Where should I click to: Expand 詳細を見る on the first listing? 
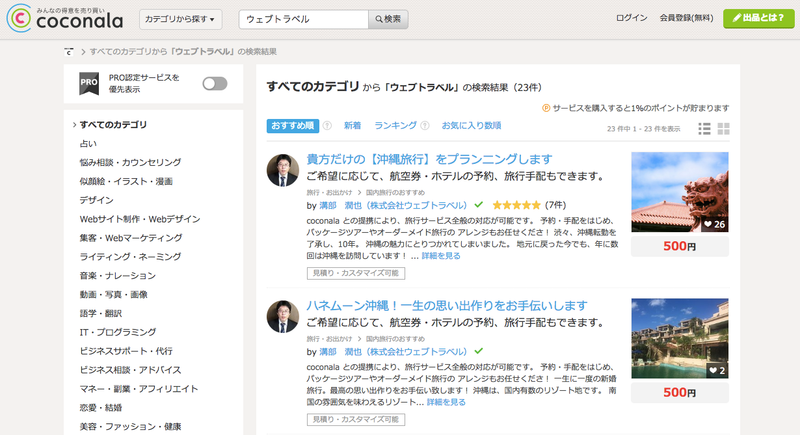pos(441,256)
